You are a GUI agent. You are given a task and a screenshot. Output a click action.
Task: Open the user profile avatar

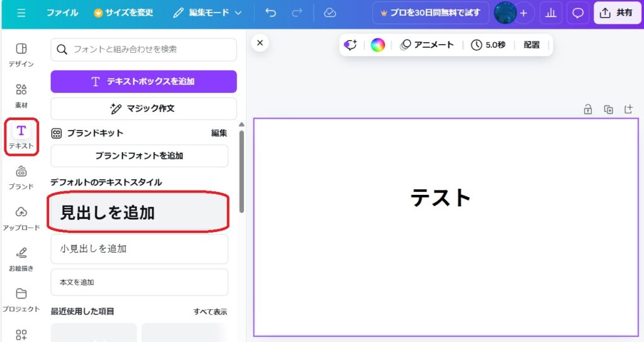[x=505, y=13]
